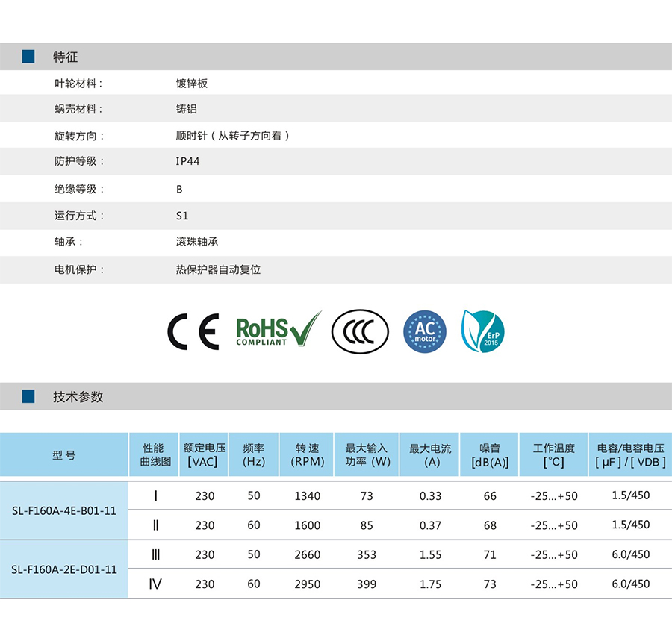672x644 pixels.
Task: Click the 73 W input power cell
Action: pyautogui.click(x=367, y=495)
